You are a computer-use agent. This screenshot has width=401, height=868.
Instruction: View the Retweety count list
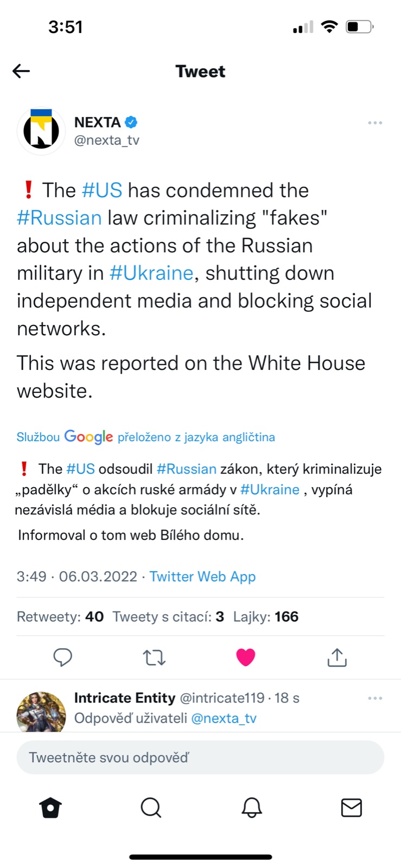click(60, 617)
